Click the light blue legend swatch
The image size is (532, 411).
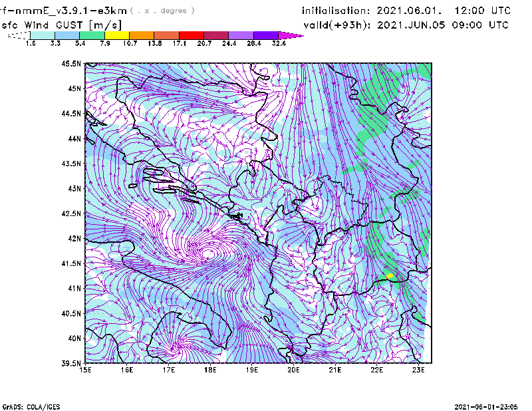(x=67, y=35)
